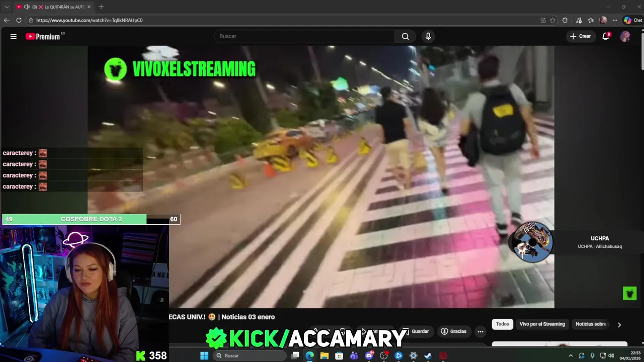The height and width of the screenshot is (362, 644).
Task: Open a new browser tab
Action: coord(101,7)
